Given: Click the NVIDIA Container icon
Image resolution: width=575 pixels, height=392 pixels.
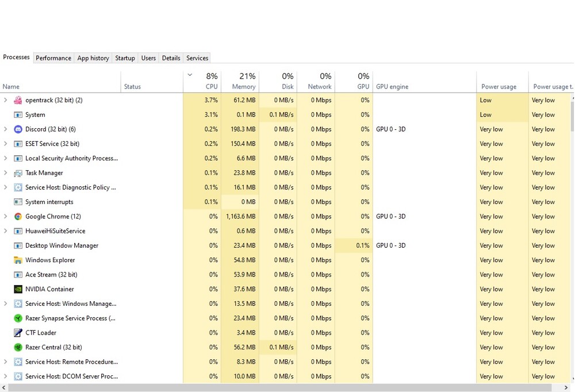Looking at the screenshot, I should (x=18, y=289).
